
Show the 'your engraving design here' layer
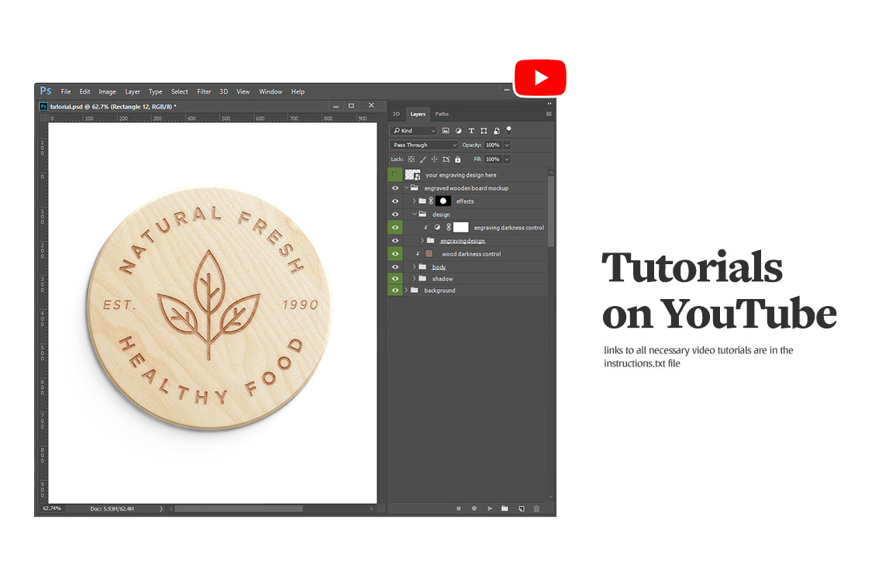(395, 175)
